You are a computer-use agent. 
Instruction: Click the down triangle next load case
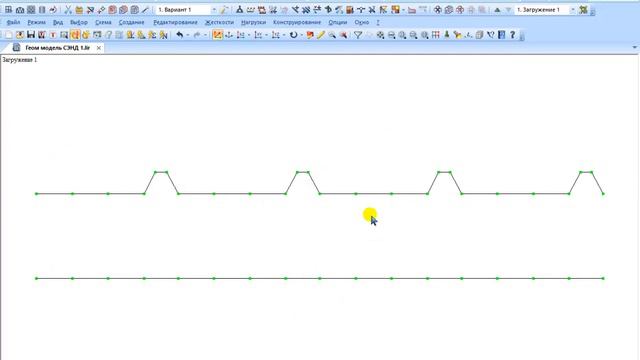[508, 9]
